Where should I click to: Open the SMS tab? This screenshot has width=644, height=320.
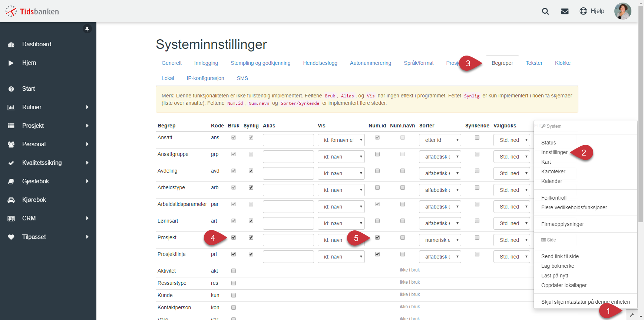242,78
